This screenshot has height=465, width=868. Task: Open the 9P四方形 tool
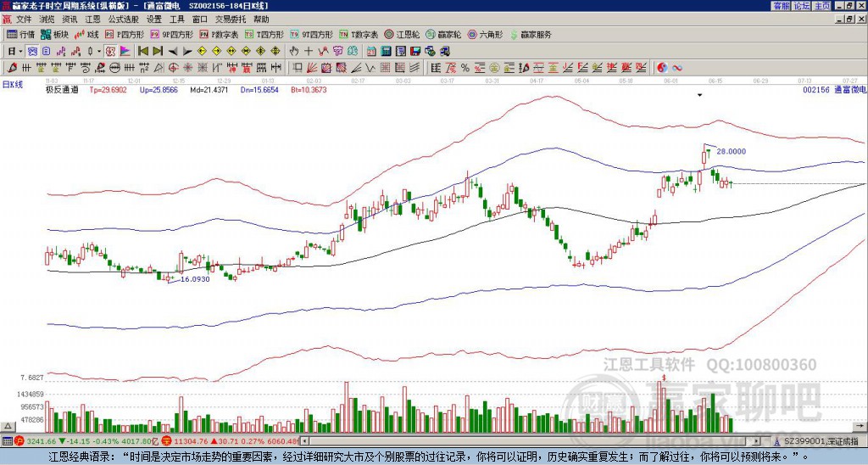tap(171, 34)
